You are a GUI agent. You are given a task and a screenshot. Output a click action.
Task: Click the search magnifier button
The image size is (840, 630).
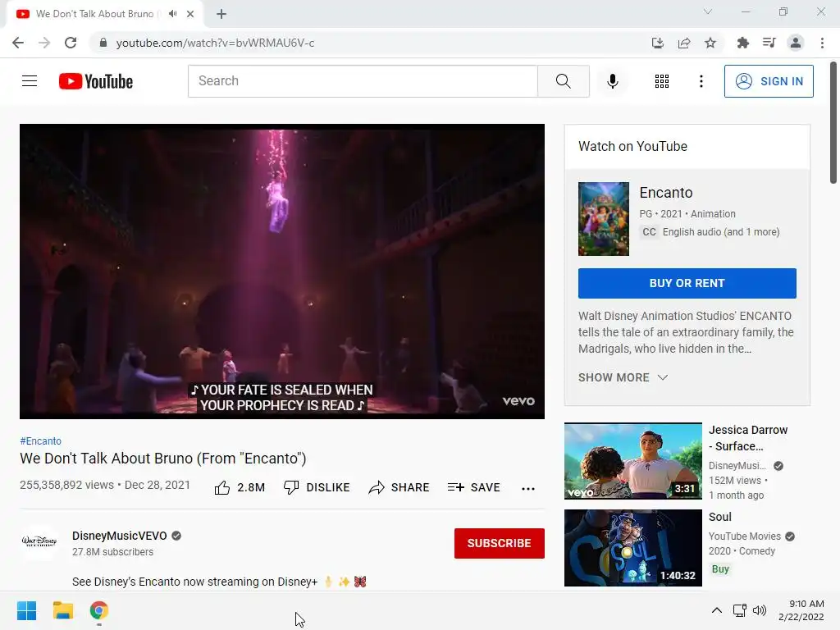click(563, 81)
